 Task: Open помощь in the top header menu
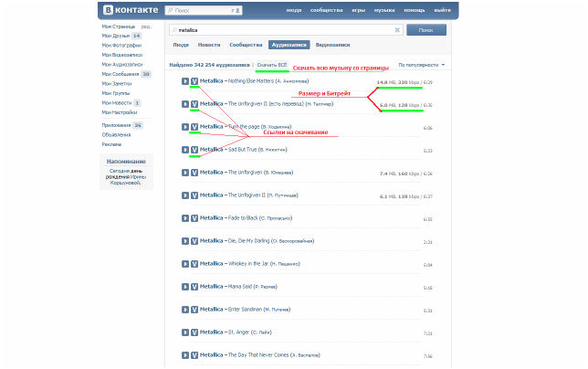415,10
